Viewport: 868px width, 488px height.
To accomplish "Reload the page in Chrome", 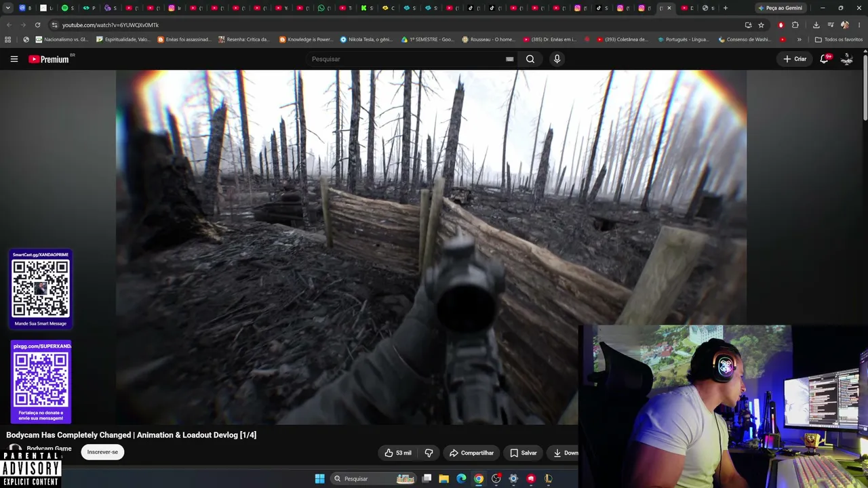I will (37, 25).
